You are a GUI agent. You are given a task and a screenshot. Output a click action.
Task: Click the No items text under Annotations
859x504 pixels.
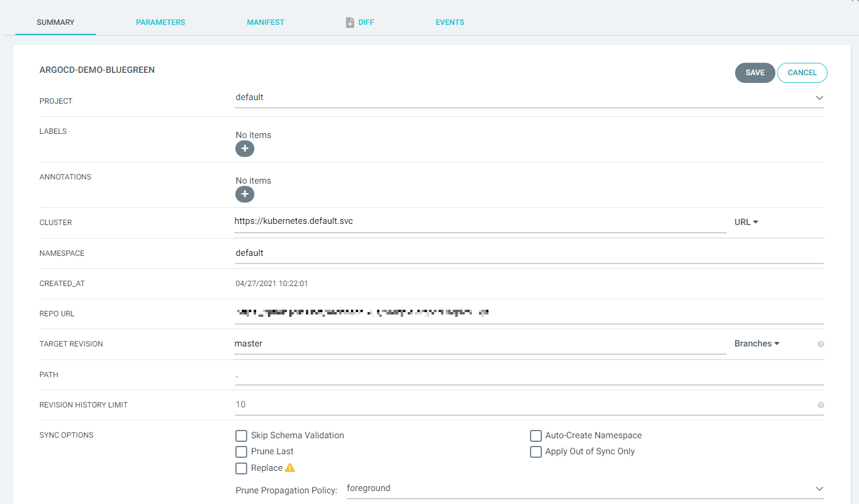(x=253, y=181)
